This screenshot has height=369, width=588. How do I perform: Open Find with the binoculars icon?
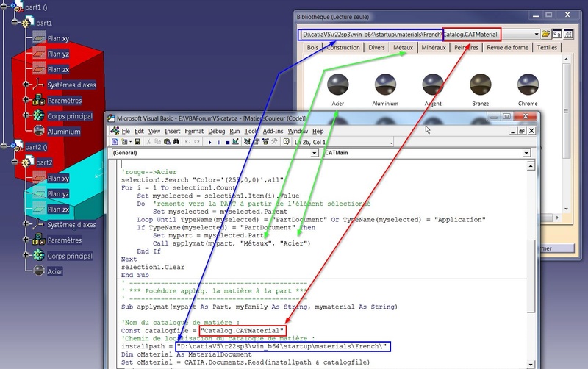click(176, 142)
